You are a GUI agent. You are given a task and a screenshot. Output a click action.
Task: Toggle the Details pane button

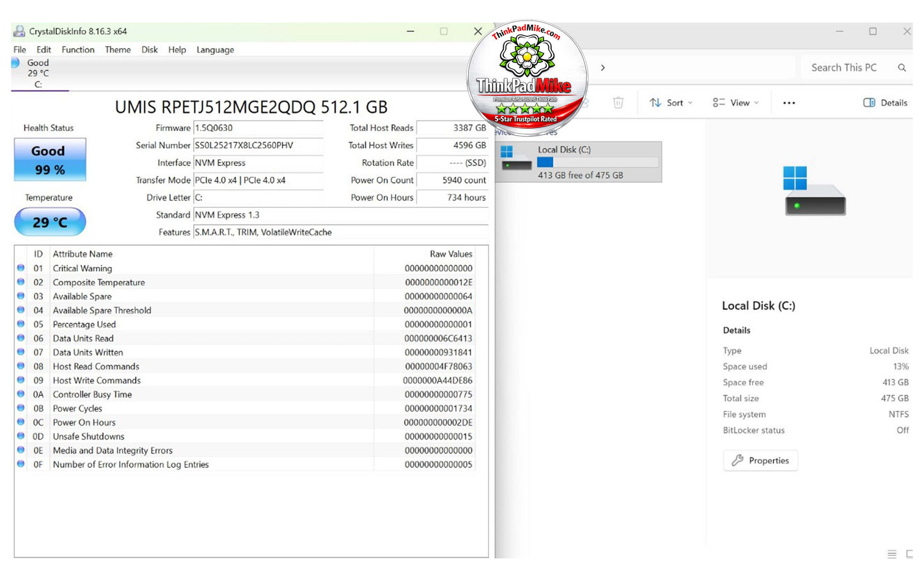[x=885, y=102]
